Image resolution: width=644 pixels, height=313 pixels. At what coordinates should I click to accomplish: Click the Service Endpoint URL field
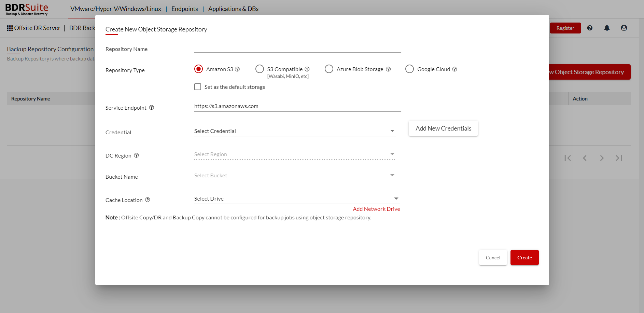click(298, 106)
